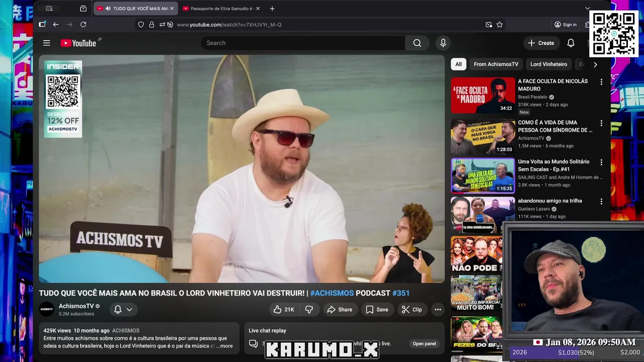The image size is (644, 362).
Task: Click the live chat replay bubble icon
Action: coord(254,343)
